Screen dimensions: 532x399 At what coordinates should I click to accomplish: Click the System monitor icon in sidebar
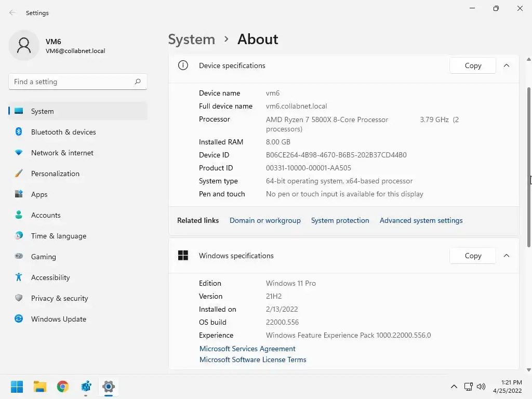(x=19, y=111)
